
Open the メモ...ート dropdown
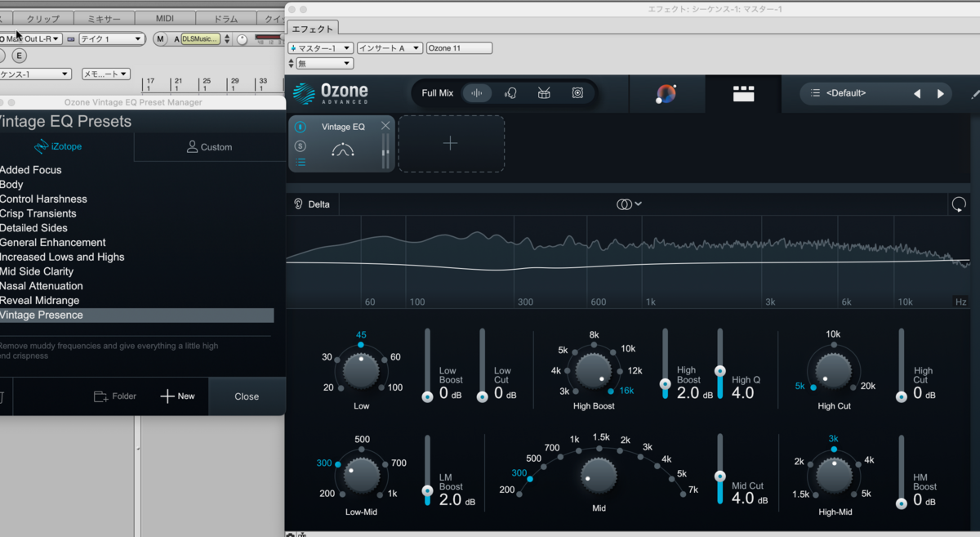point(106,74)
